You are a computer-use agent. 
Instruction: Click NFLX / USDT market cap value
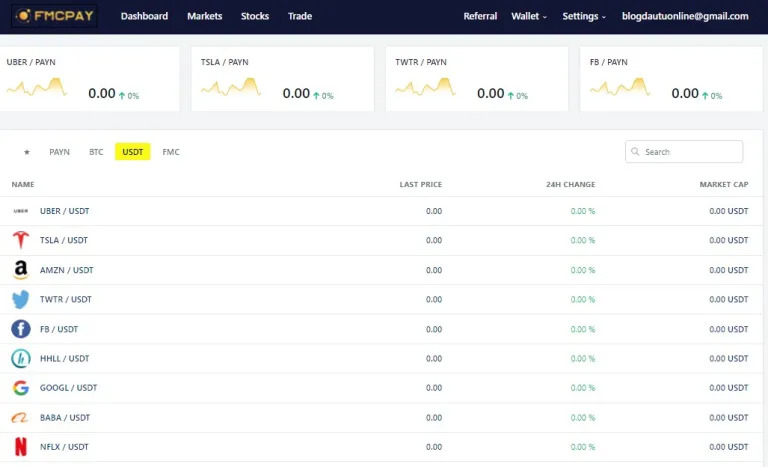click(729, 447)
